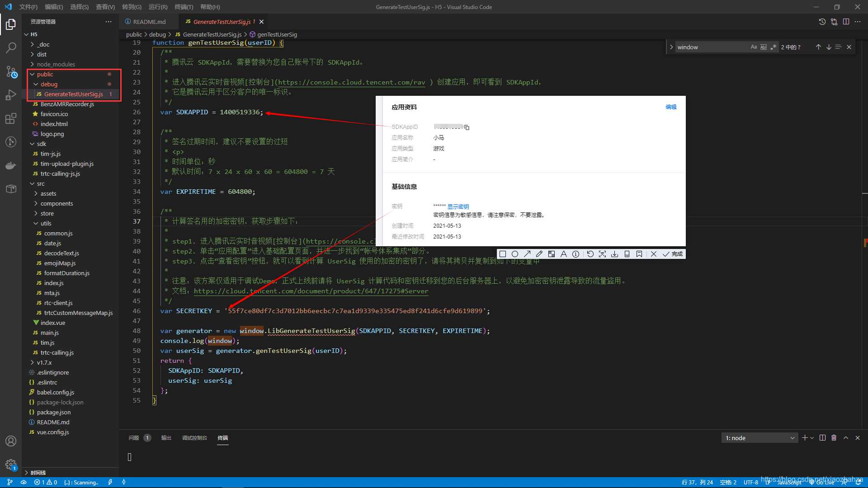Kill the terminal with trash icon
Viewport: 868px width, 488px height.
click(834, 438)
